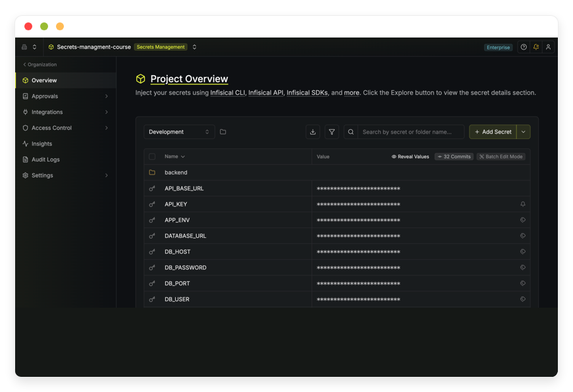The width and height of the screenshot is (573, 392).
Task: Open the filter funnel icon
Action: (332, 132)
